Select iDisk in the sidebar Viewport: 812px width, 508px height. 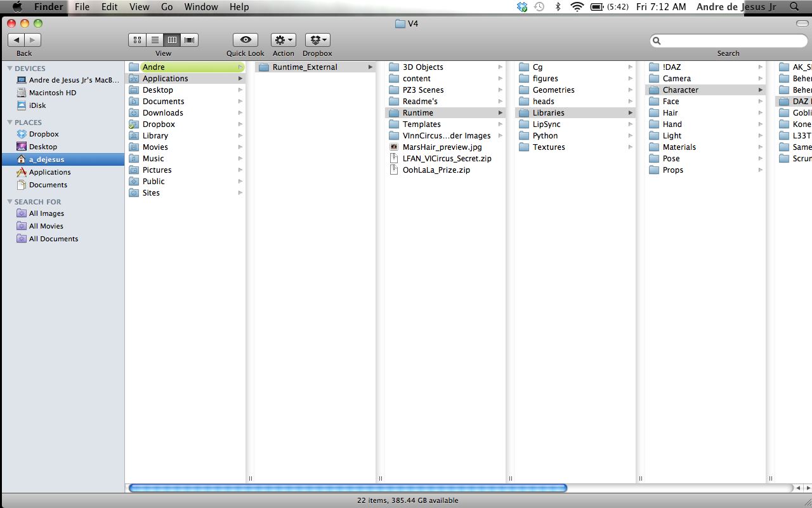[63, 105]
